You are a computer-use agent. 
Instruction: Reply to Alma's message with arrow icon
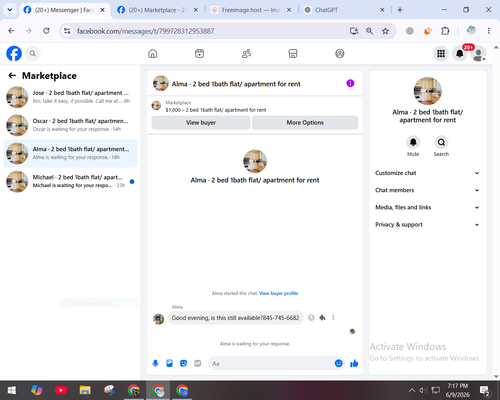tap(322, 318)
